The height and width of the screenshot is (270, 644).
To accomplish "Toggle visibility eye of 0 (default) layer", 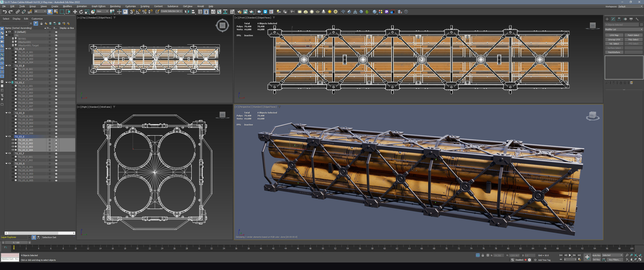I will (10, 32).
